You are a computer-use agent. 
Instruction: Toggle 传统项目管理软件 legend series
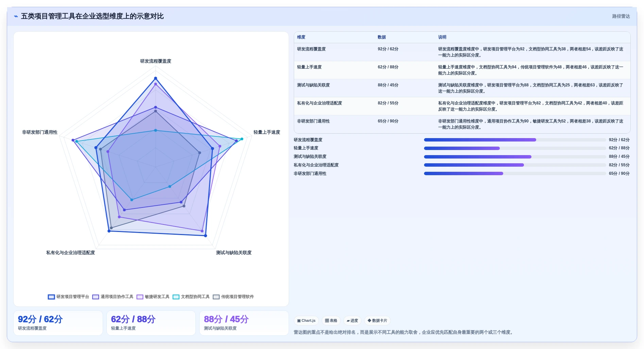(233, 297)
